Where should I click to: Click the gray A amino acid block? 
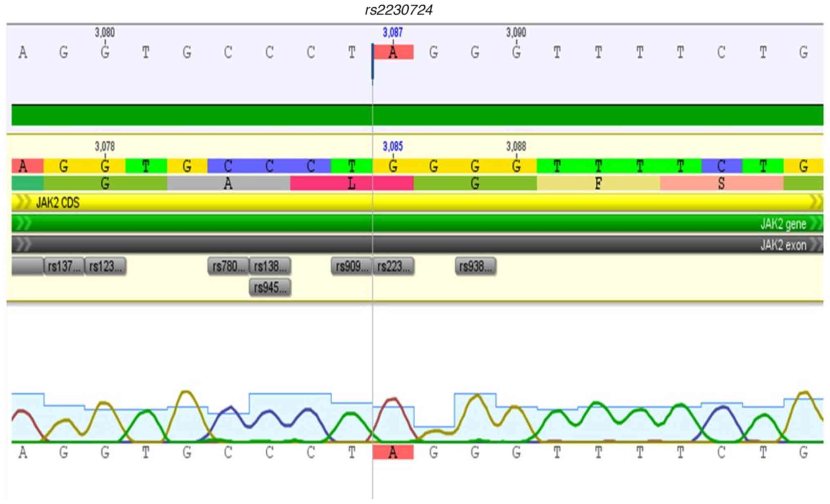point(228,183)
